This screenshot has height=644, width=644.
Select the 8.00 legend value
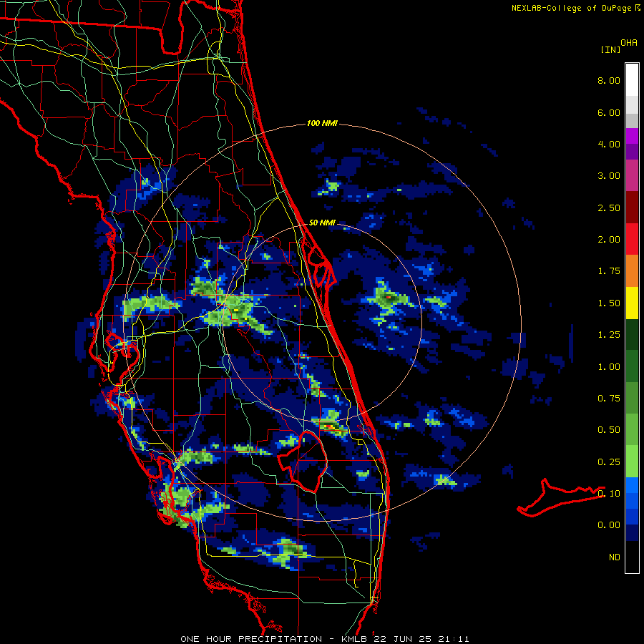pyautogui.click(x=609, y=80)
